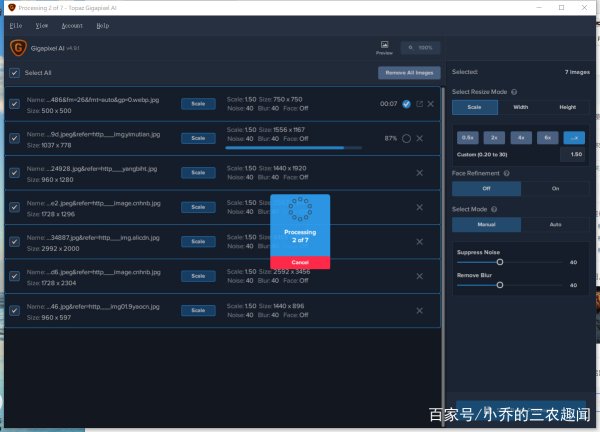Switch Select Mode to Auto

[x=555, y=225]
